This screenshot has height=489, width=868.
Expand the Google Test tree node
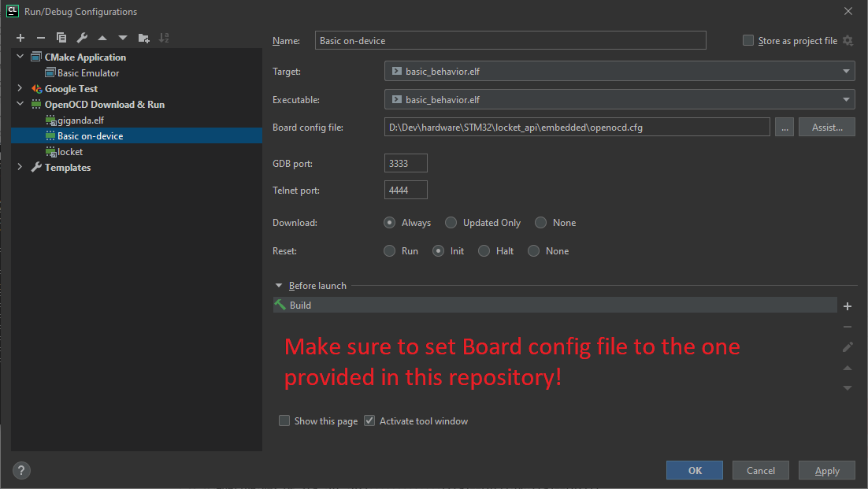(x=20, y=88)
